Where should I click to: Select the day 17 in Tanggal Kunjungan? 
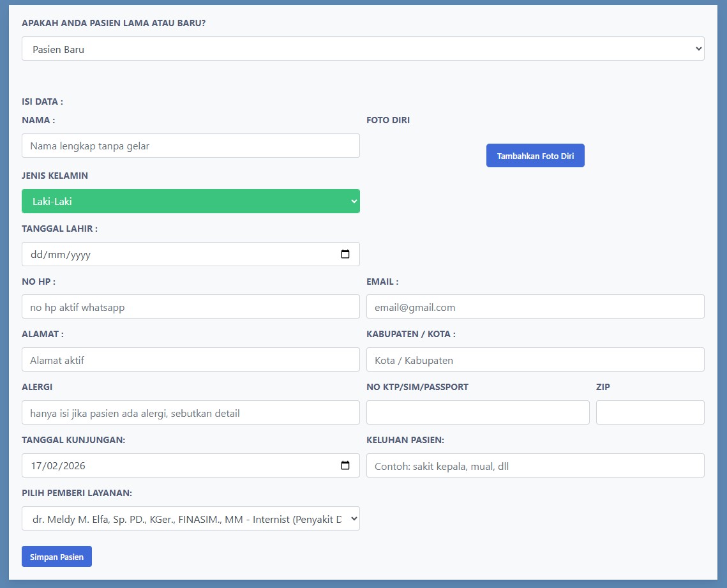tap(36, 466)
